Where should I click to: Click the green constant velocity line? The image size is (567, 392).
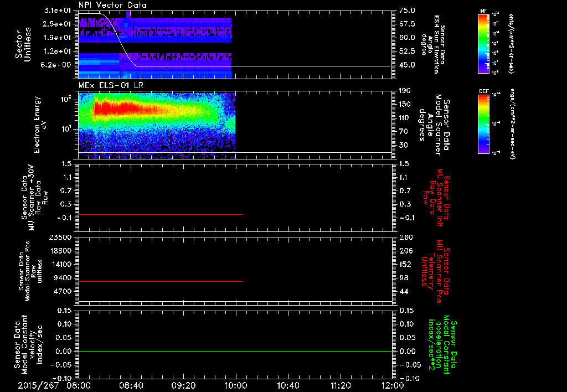(235, 351)
